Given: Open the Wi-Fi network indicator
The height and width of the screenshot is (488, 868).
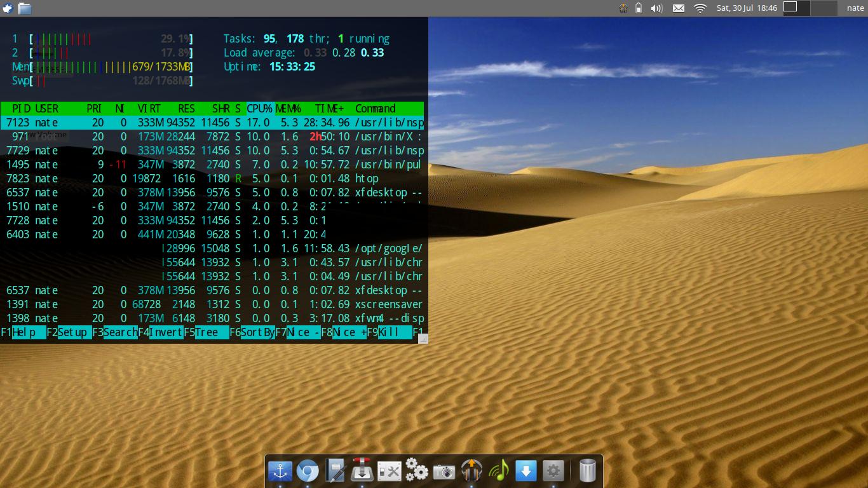Looking at the screenshot, I should 700,8.
